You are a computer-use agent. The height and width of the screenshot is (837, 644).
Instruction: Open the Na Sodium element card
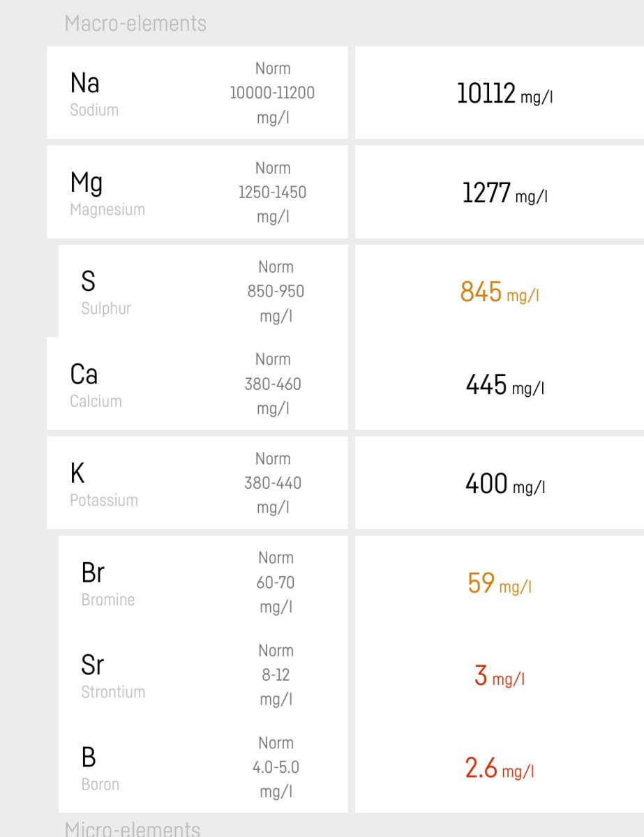[x=197, y=93]
